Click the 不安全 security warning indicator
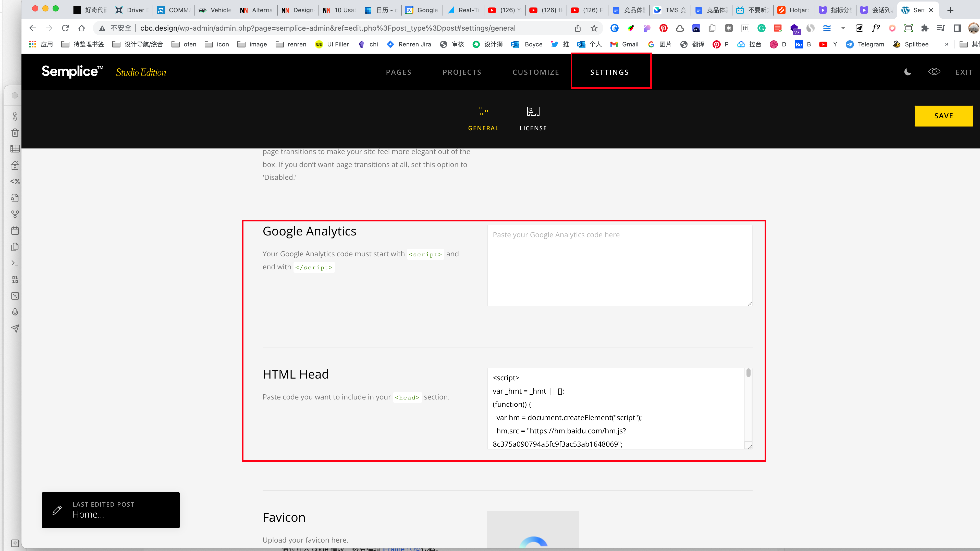 tap(115, 28)
